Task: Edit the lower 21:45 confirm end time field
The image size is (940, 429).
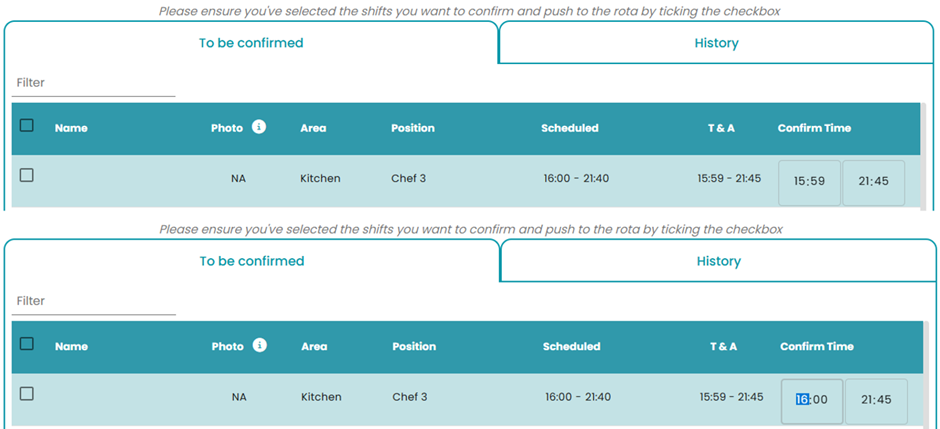Action: click(x=876, y=400)
